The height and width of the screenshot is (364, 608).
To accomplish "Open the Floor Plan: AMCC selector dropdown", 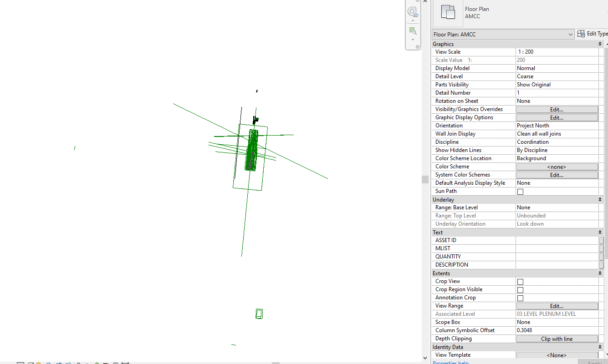I will [572, 34].
